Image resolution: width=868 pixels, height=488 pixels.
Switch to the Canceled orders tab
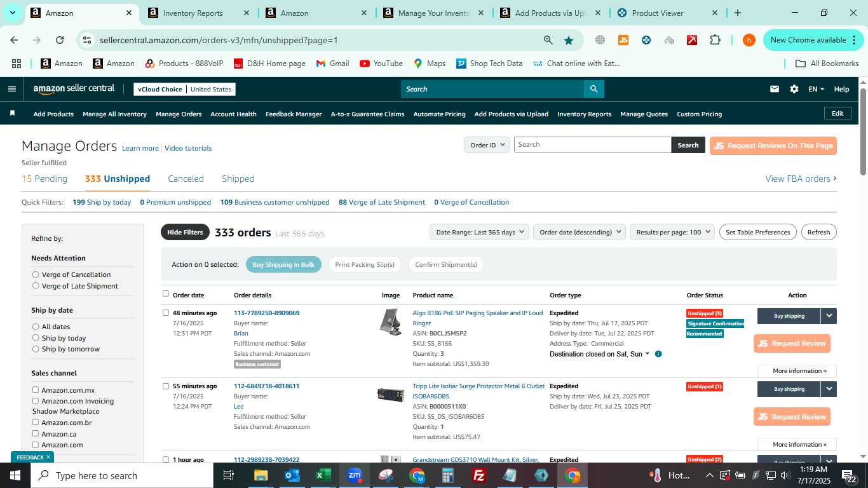tap(186, 179)
